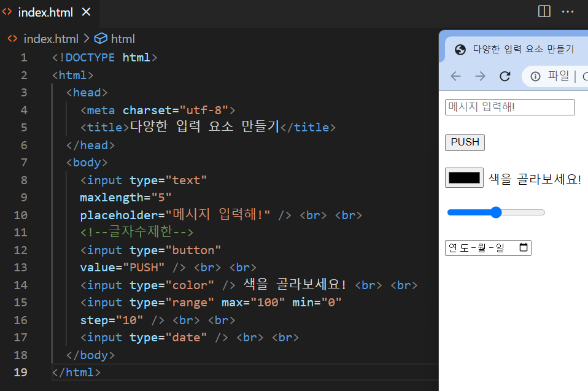
Task: Select the 다양한 입력 요소 만들기 browser tab
Action: [517, 49]
